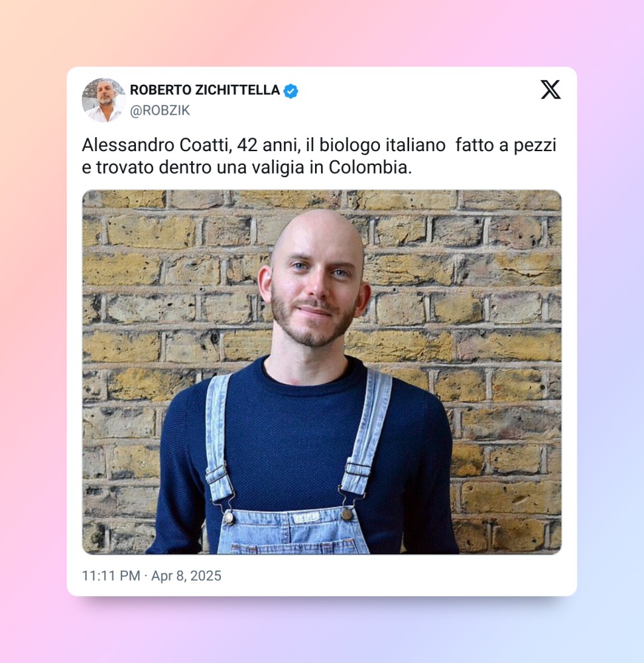Click the blue verified checkmark badge
Viewport: 644px width, 663px height.
[x=290, y=91]
